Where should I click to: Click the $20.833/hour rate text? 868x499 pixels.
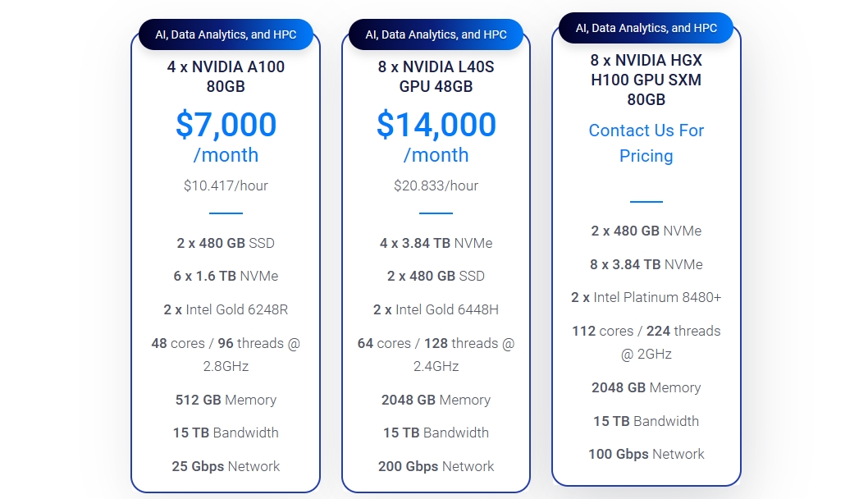click(436, 185)
